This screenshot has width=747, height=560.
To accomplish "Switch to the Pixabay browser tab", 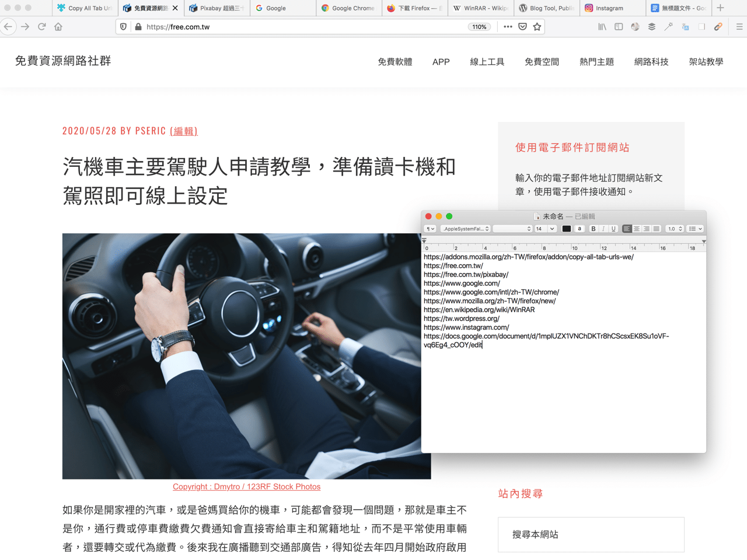I will (x=217, y=8).
